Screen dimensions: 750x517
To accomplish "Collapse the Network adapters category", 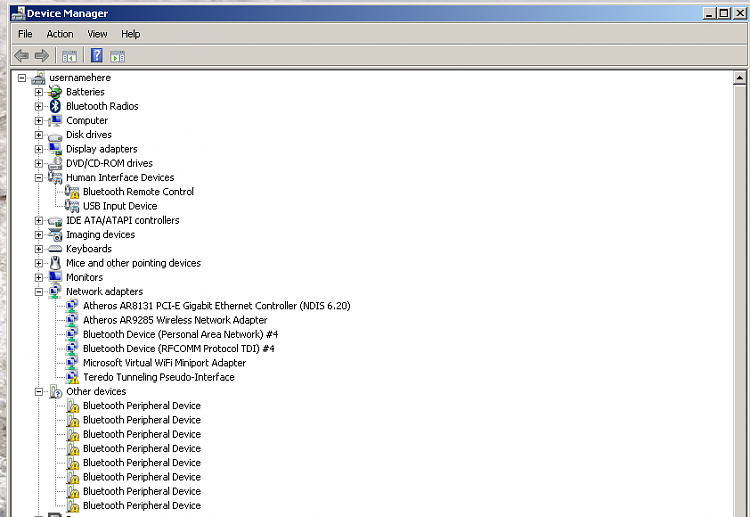I will tap(39, 292).
